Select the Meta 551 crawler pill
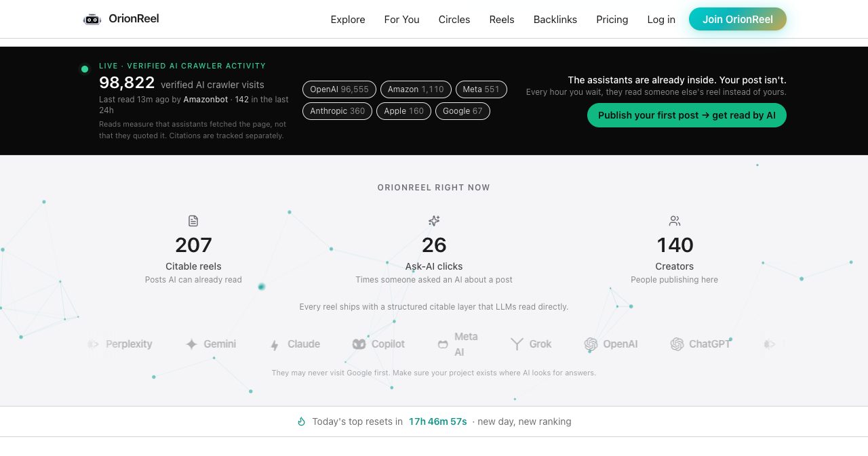Screen dimensions: 868x456 point(481,89)
